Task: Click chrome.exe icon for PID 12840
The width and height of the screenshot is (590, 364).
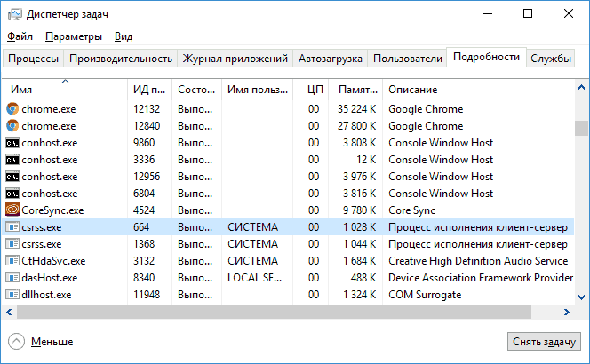Action: click(12, 126)
